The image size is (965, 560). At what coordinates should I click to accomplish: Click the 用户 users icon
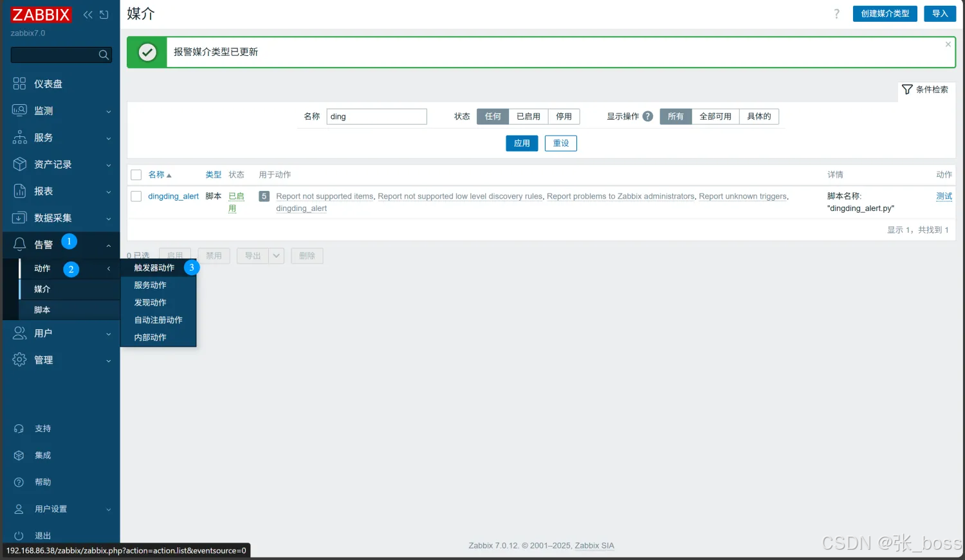click(19, 333)
